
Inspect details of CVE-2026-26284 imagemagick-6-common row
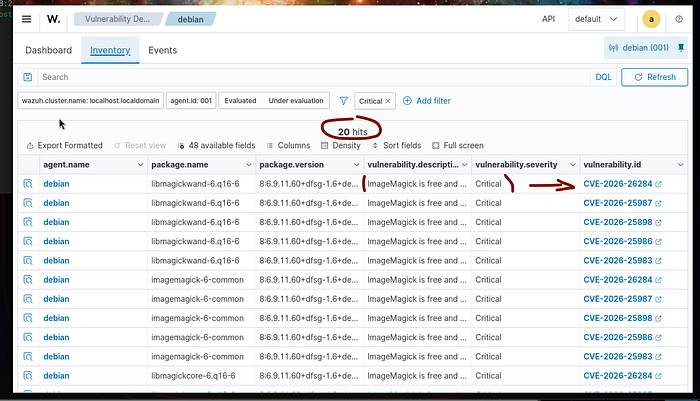pyautogui.click(x=28, y=280)
